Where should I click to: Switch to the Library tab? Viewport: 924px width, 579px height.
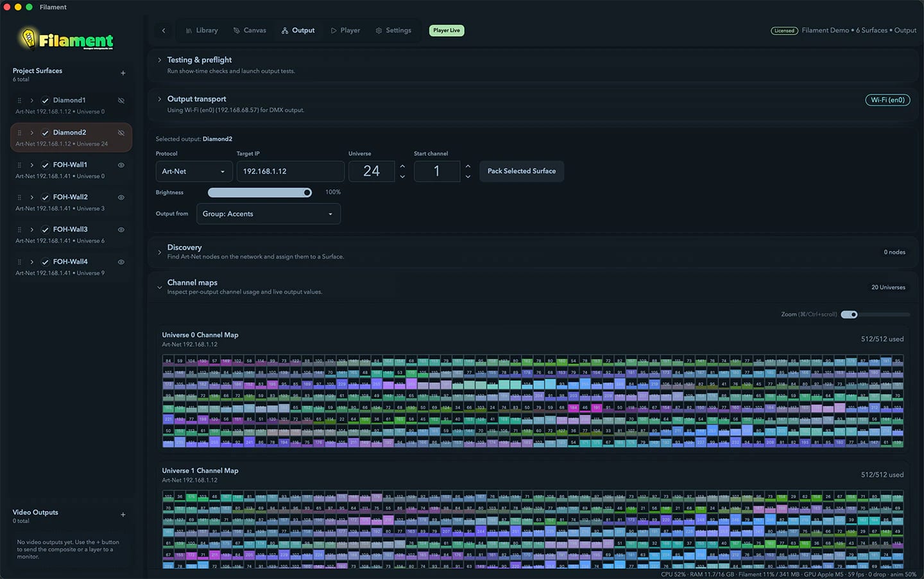(201, 30)
